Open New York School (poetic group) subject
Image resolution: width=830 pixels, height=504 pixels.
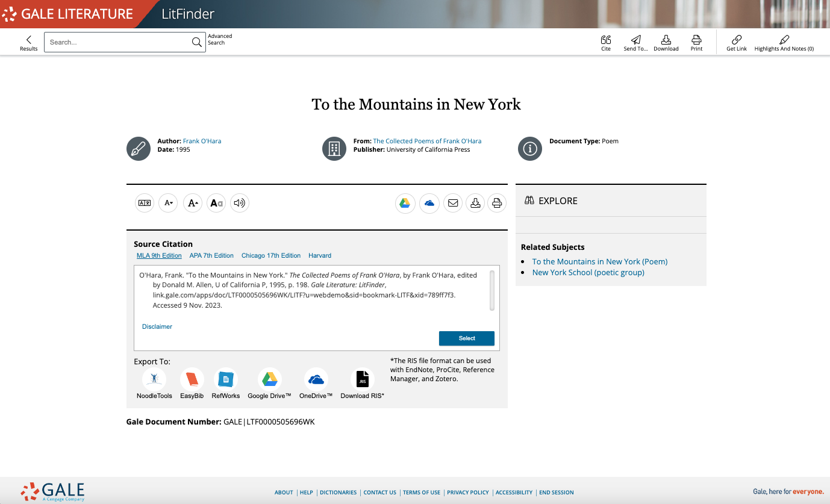[588, 272]
